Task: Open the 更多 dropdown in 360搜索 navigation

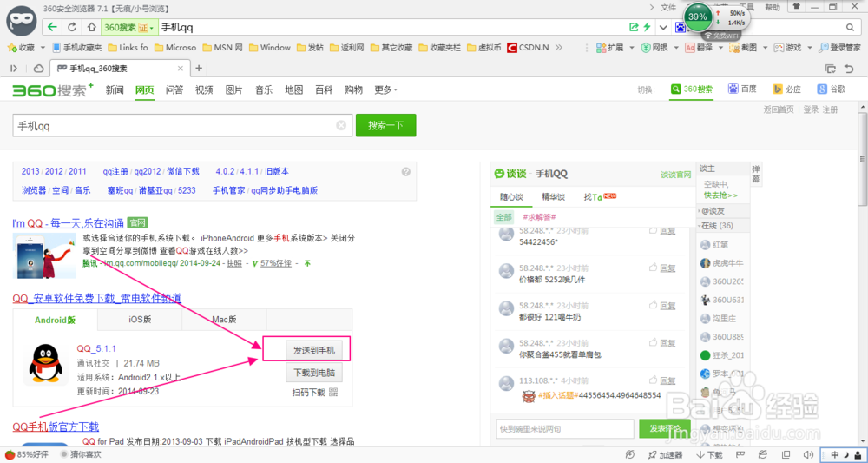Action: 386,89
